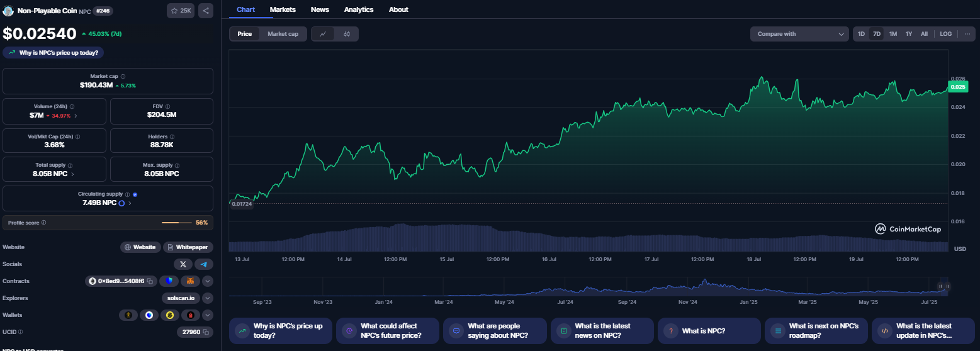This screenshot has height=351, width=980.
Task: Switch to the Analytics tab
Action: (359, 9)
